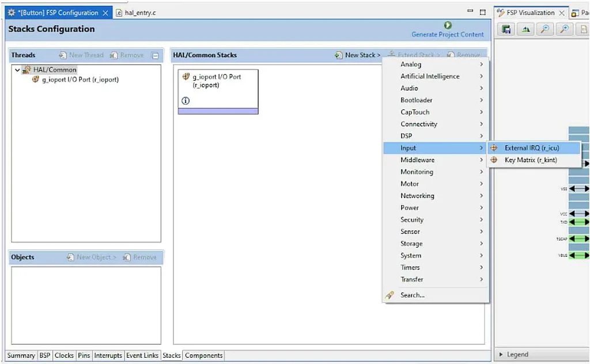590x364 pixels.
Task: Close the FSP Configuration tab
Action: coord(105,13)
